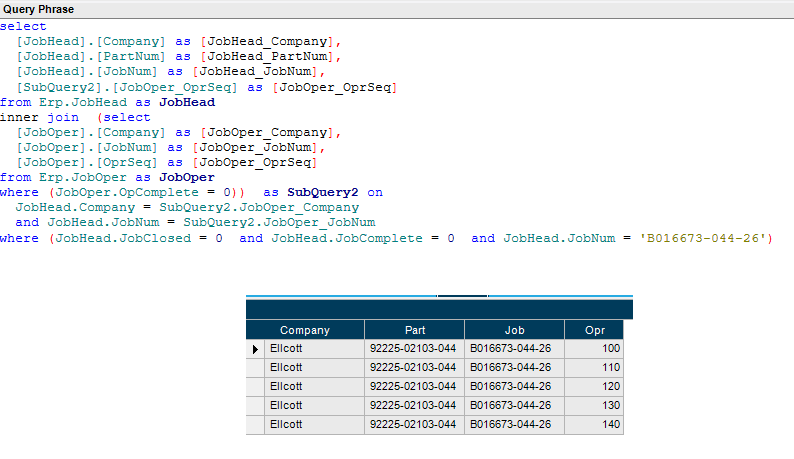Image resolution: width=794 pixels, height=459 pixels.
Task: Click the Opr value 140 cell
Action: [594, 425]
